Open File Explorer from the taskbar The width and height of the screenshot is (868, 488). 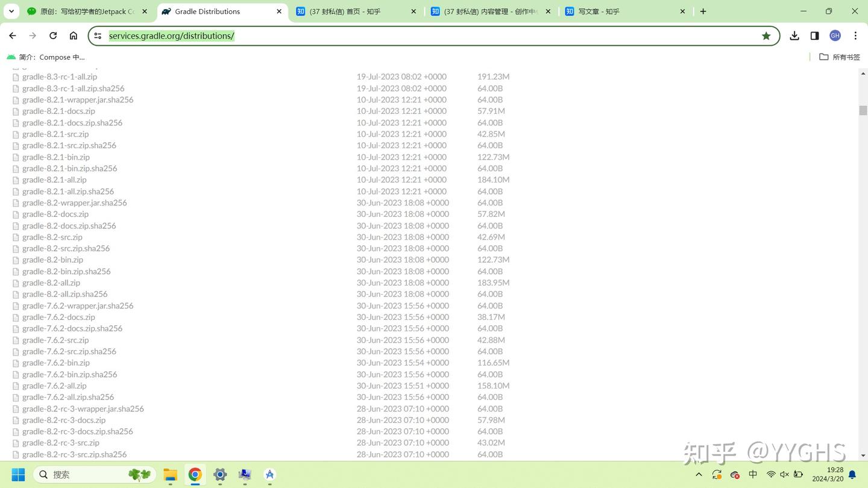[170, 475]
